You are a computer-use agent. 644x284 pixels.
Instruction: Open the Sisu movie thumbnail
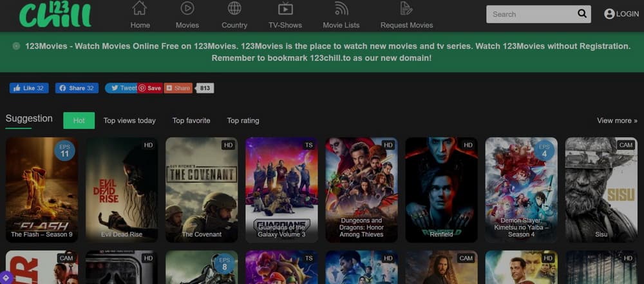click(x=601, y=189)
